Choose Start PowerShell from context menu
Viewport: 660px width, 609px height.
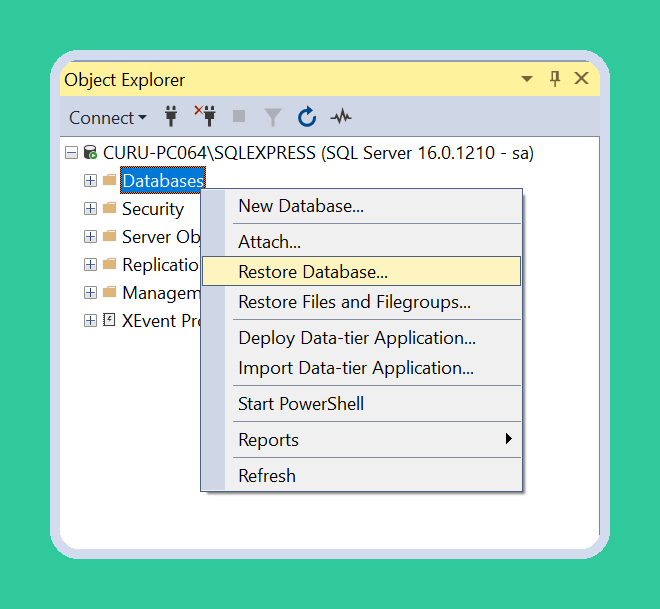(x=362, y=404)
